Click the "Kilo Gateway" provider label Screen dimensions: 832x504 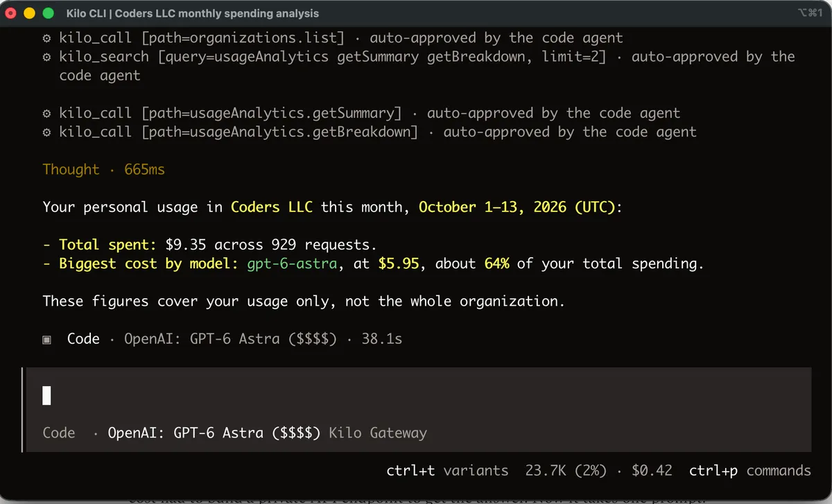378,433
